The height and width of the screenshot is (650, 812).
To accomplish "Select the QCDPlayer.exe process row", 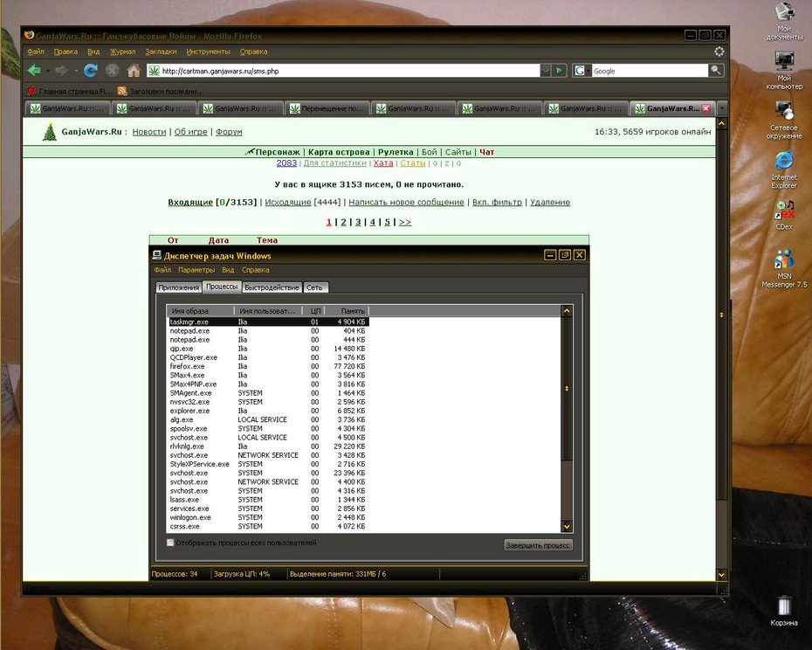I will [x=268, y=357].
